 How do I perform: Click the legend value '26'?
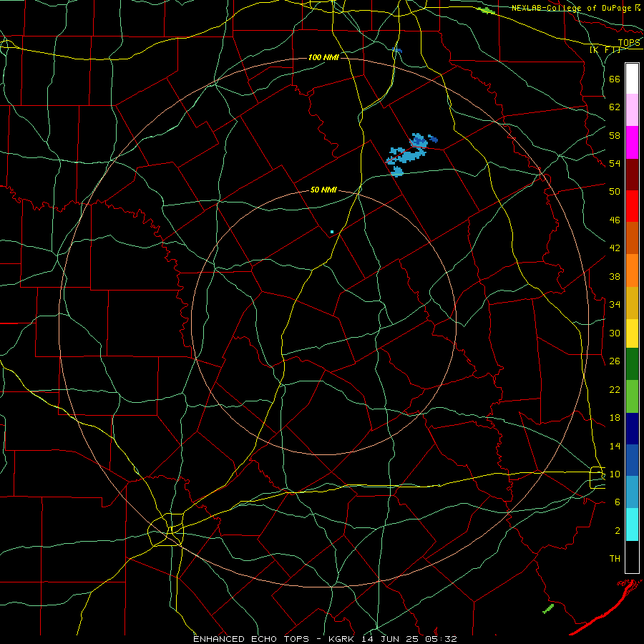(x=615, y=361)
